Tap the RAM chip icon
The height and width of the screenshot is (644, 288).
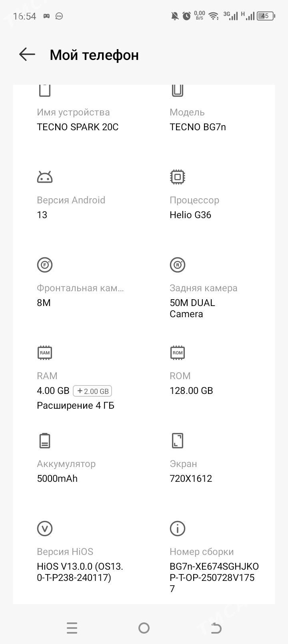point(45,353)
